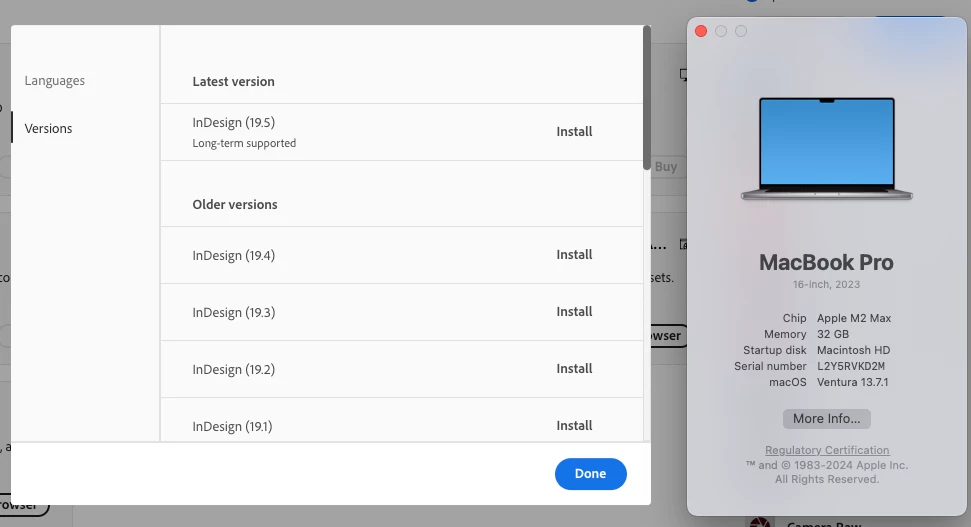Screen dimensions: 971x527
Task: Click the Long-term supported text
Action: [x=244, y=143]
